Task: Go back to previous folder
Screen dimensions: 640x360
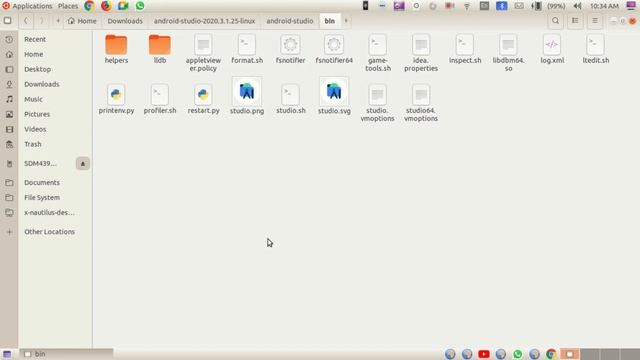Action: click(26, 21)
